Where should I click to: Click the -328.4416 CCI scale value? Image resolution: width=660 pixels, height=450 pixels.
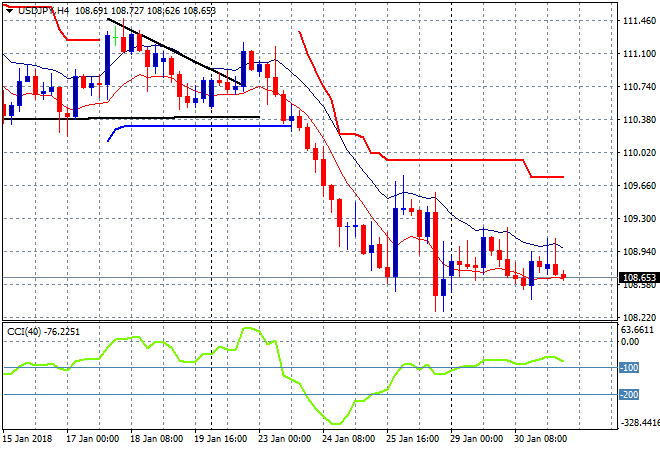[638, 422]
